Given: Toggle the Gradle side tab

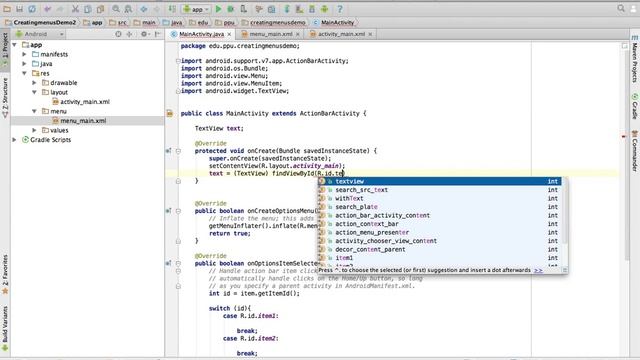Looking at the screenshot, I should [x=635, y=106].
